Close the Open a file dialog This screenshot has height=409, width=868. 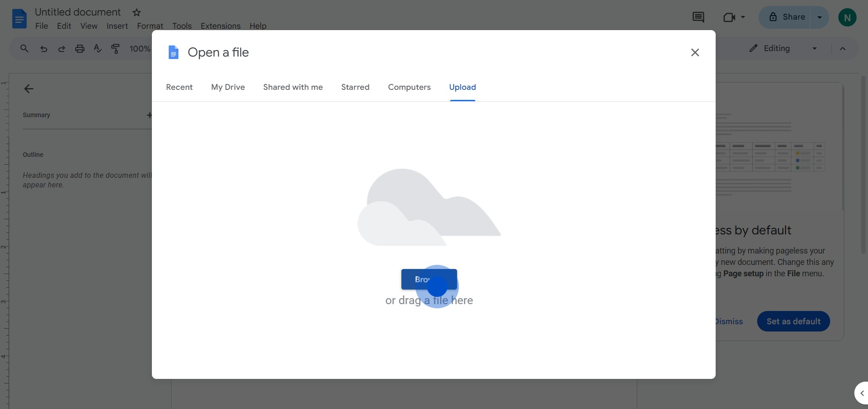[695, 52]
